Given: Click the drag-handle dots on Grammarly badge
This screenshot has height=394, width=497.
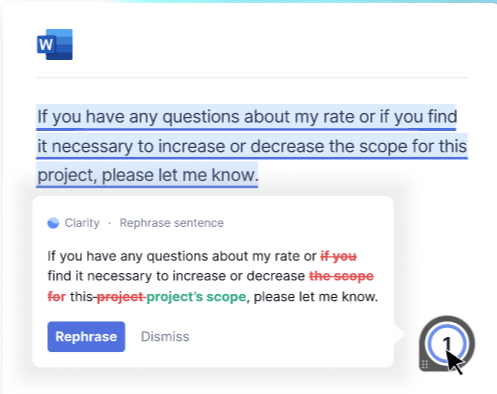Looking at the screenshot, I should point(425,364).
